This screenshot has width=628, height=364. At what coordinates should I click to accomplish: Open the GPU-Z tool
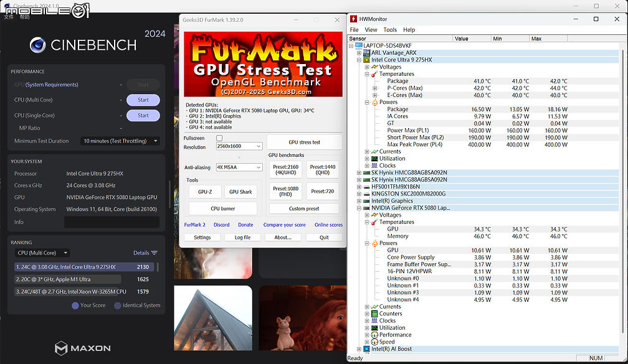coord(205,192)
